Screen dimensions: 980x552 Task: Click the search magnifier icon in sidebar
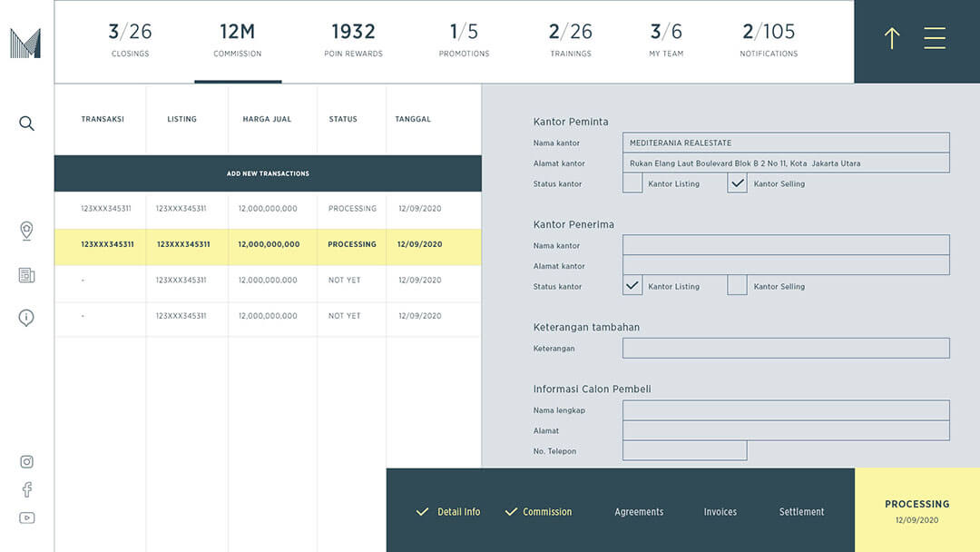coord(26,123)
